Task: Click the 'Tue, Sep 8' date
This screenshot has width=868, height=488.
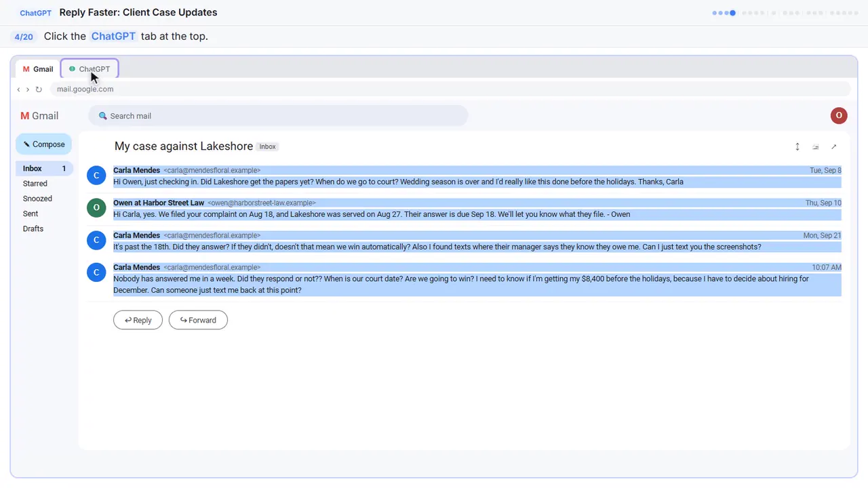Action: pos(825,171)
